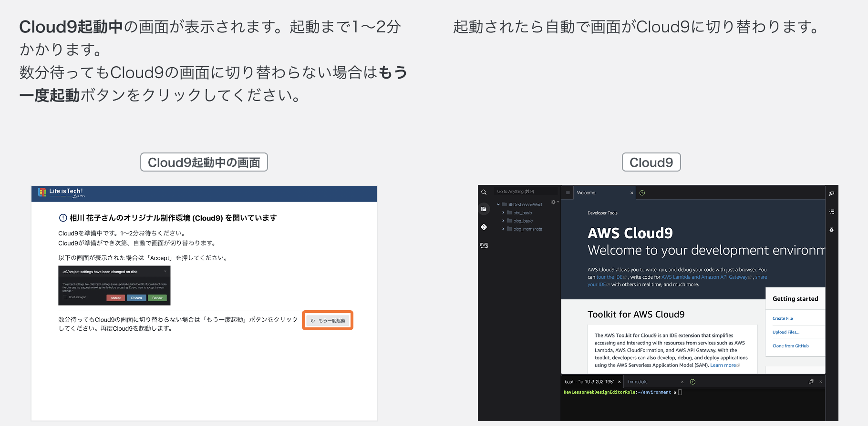Open the "tour the IDE" link
868x426 pixels.
[x=611, y=277]
